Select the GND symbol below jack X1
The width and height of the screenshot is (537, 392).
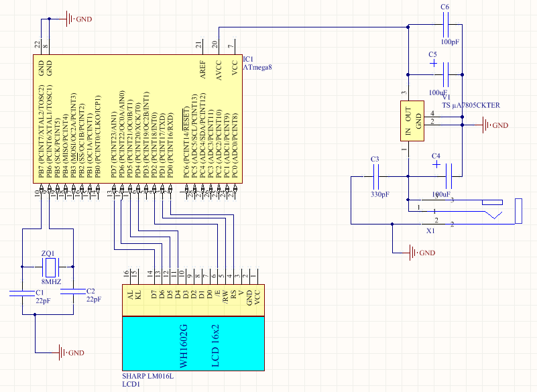[x=415, y=253]
